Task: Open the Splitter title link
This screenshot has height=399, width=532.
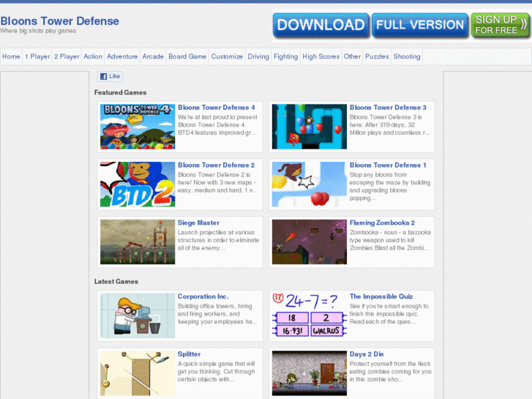Action: pos(190,354)
